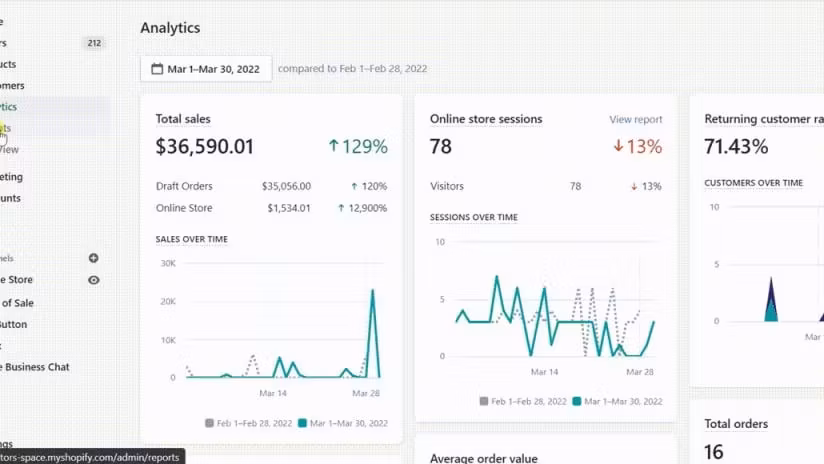Click Total orders heading

pyautogui.click(x=736, y=424)
